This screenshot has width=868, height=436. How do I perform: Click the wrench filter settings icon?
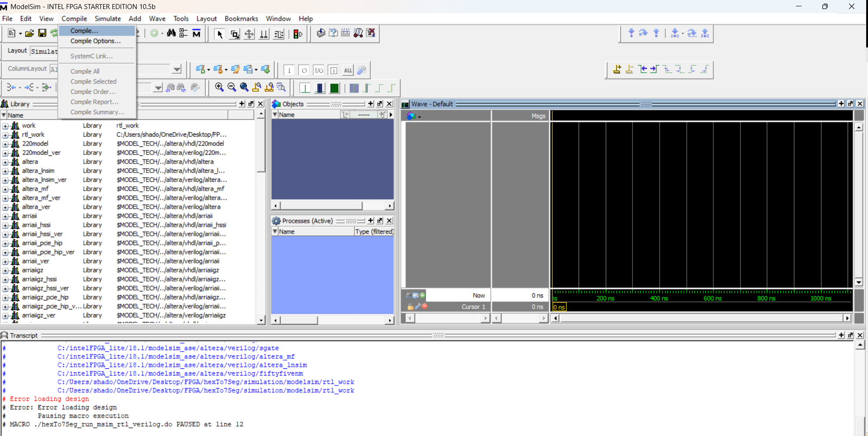pos(361,70)
